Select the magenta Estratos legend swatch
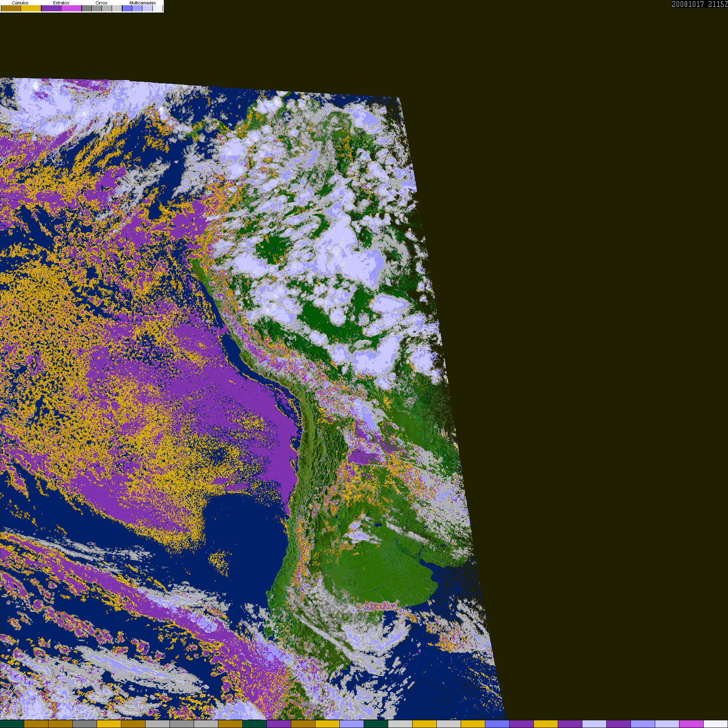728x728 pixels. coord(71,8)
